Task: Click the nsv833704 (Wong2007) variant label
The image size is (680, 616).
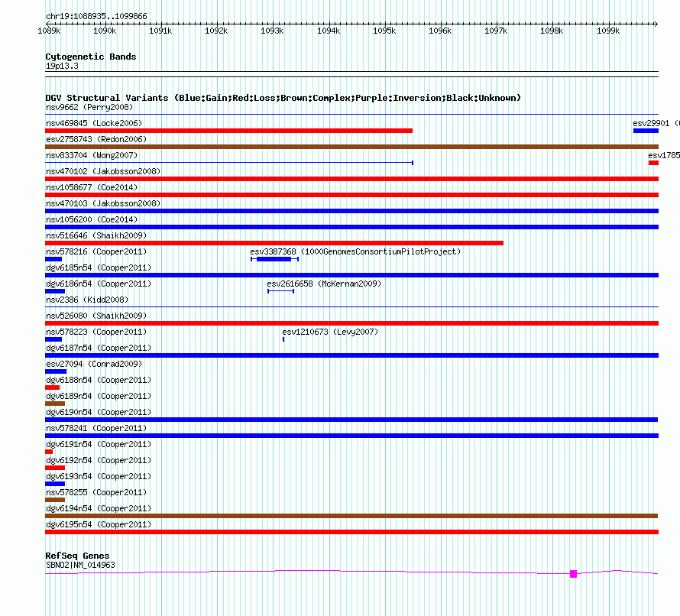Action: pos(92,155)
